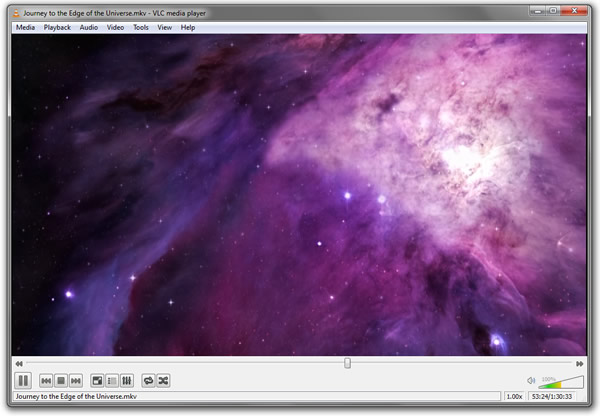Open the Tools menu
Image resolution: width=600 pixels, height=416 pixels.
click(x=141, y=28)
